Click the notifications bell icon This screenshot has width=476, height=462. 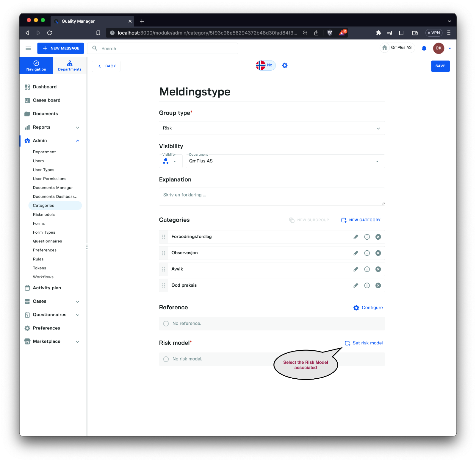424,48
